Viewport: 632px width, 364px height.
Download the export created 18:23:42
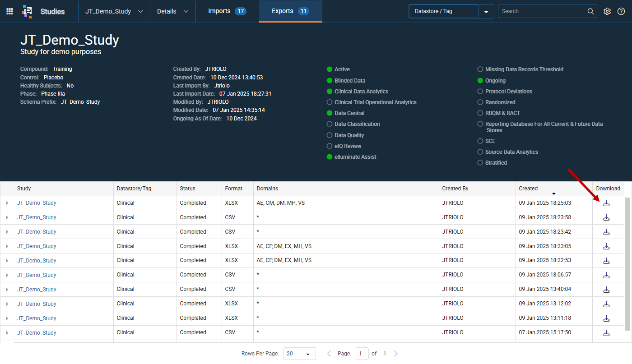[x=606, y=232]
